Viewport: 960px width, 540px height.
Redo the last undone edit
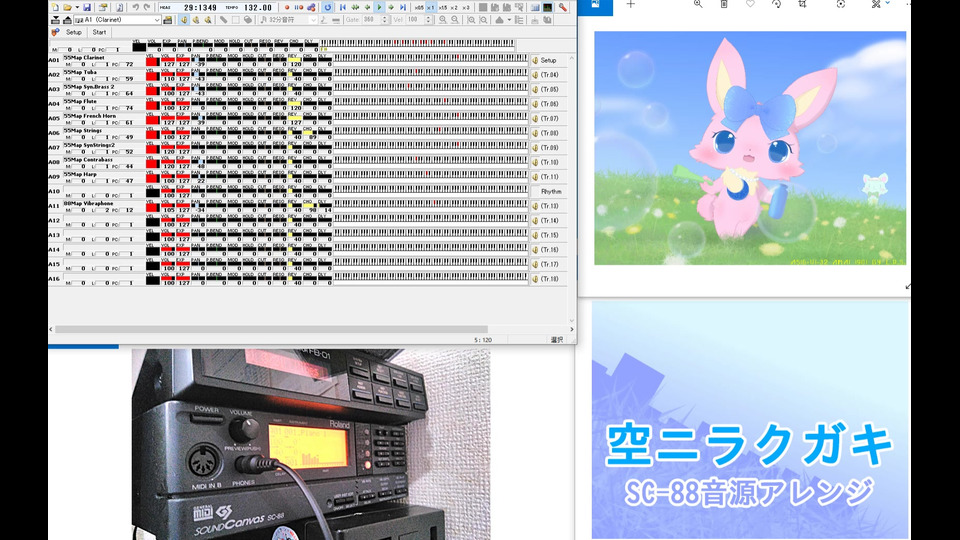(x=147, y=7)
